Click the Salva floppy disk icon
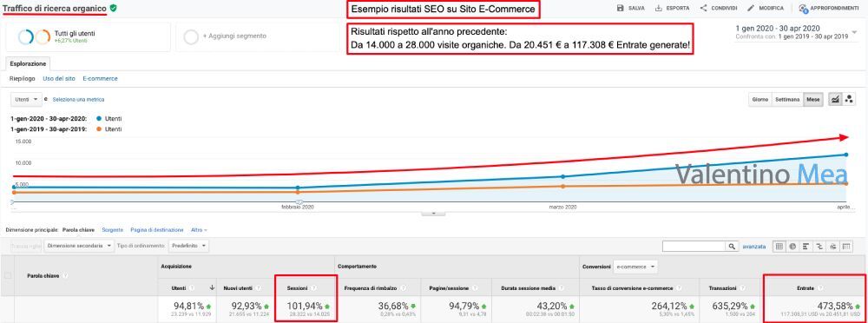The image size is (868, 323). [620, 9]
